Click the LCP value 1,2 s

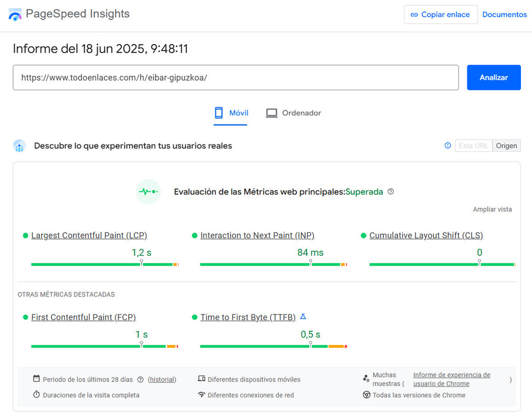pos(141,253)
